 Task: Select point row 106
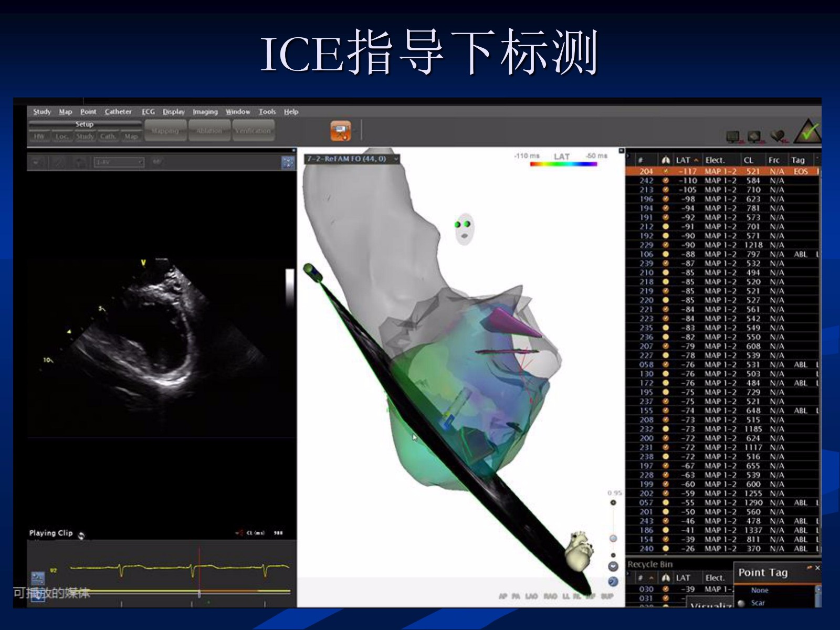pos(722,254)
